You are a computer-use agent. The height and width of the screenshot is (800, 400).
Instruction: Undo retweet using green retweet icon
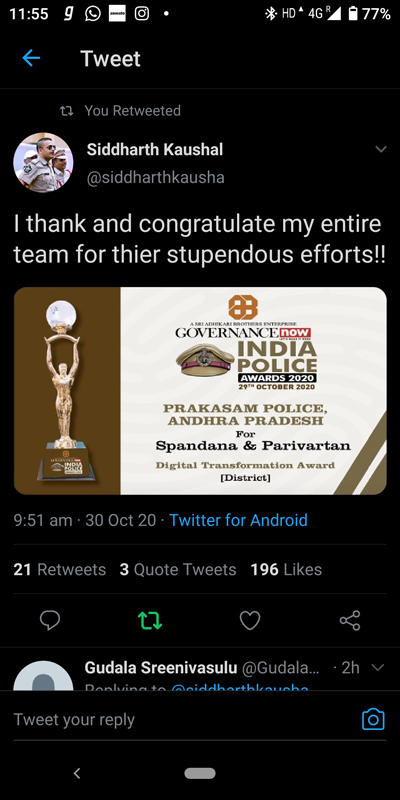pos(150,620)
